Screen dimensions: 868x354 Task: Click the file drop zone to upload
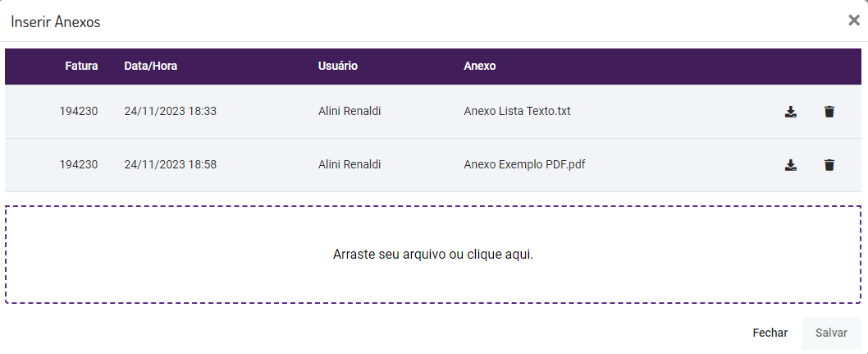point(433,255)
